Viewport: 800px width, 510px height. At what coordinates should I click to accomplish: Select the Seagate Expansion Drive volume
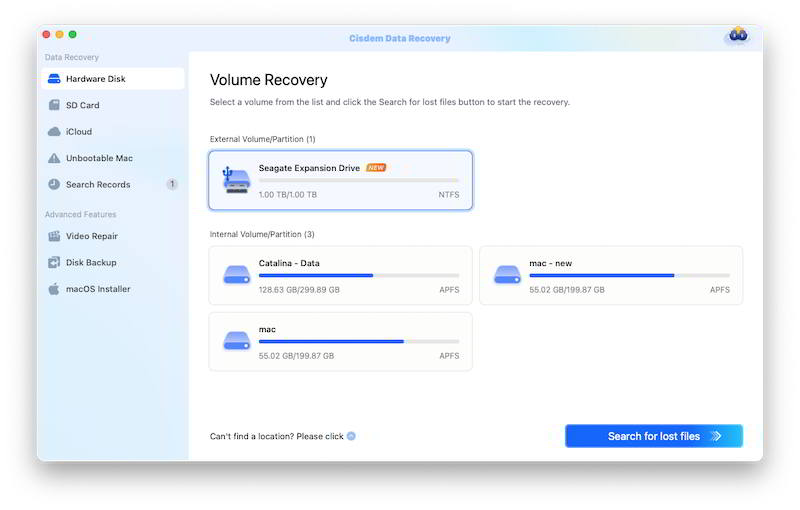point(340,180)
